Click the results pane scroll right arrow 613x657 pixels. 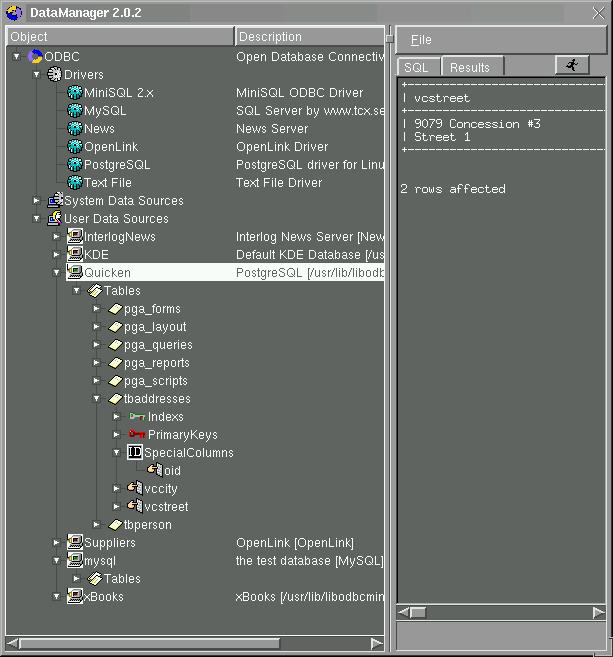coord(599,613)
